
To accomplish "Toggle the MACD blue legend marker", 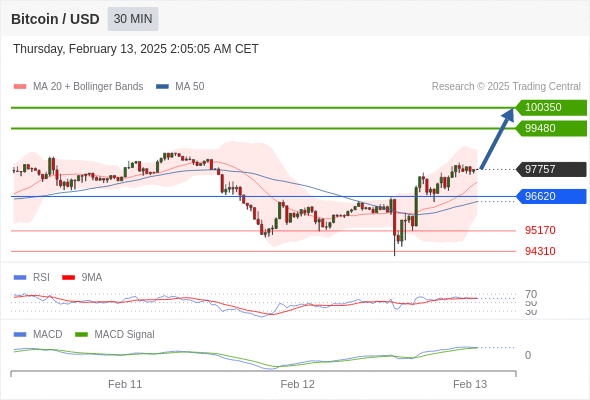I will coord(20,335).
